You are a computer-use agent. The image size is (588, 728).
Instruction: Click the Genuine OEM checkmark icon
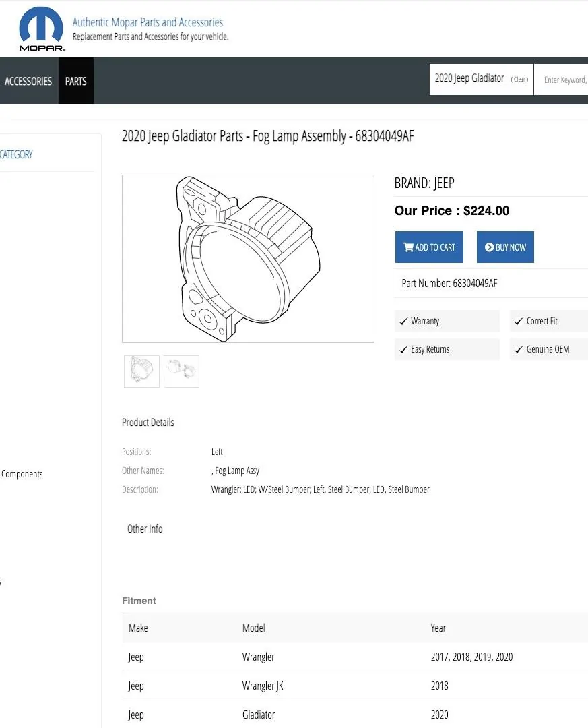point(519,350)
